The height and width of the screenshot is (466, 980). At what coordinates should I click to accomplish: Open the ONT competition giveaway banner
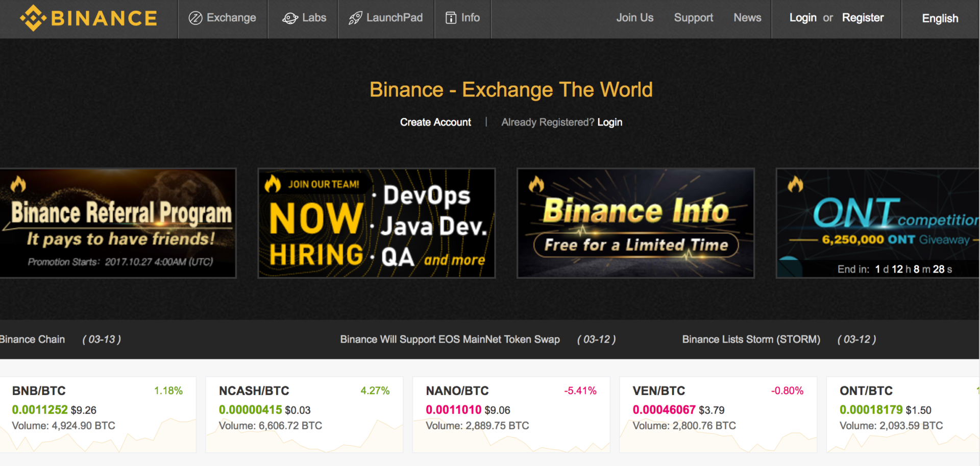pos(878,223)
